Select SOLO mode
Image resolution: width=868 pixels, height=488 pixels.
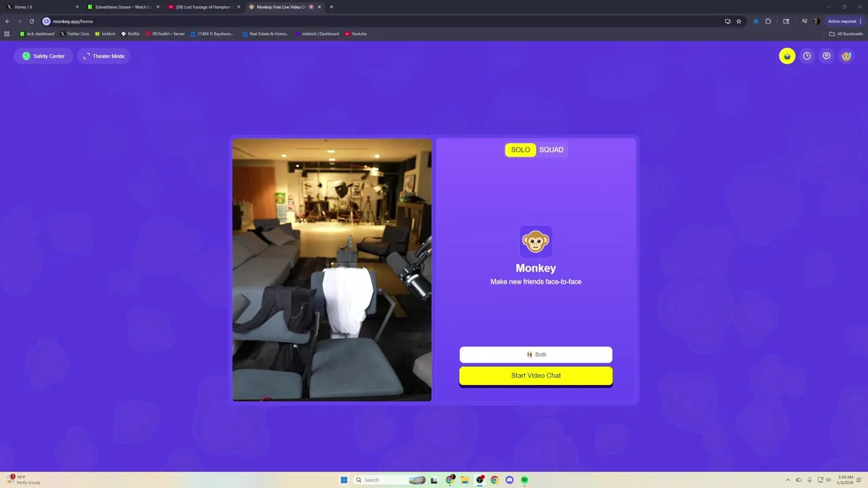tap(520, 150)
